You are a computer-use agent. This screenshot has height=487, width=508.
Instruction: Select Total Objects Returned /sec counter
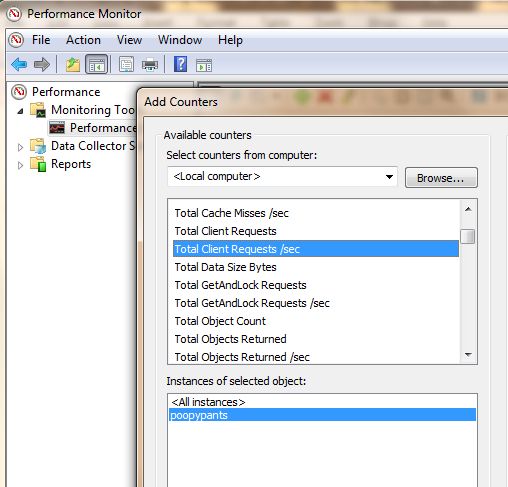[316, 357]
